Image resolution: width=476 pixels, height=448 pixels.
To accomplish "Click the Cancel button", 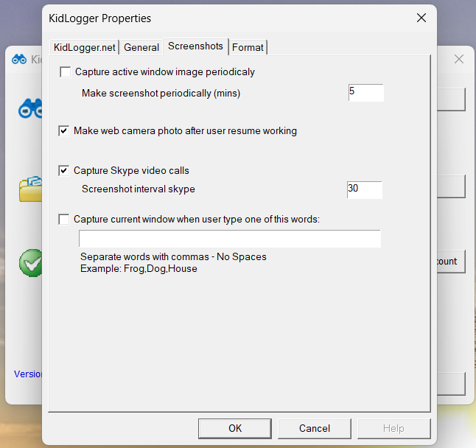I will (315, 428).
